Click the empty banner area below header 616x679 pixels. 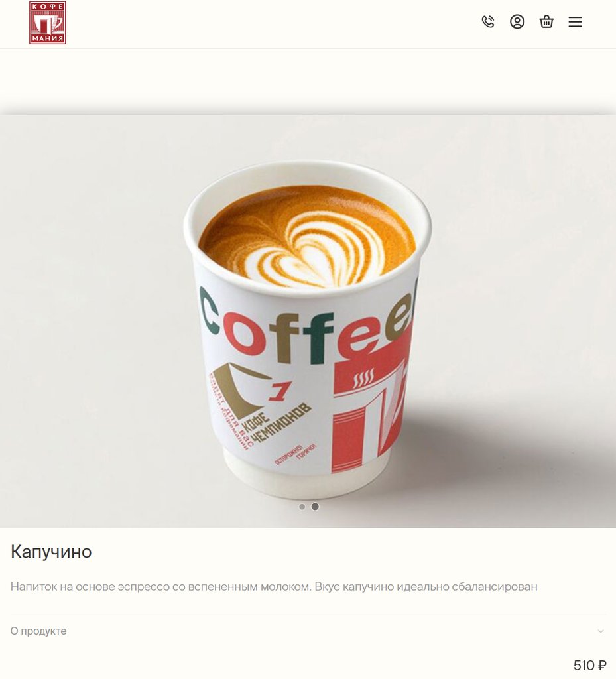pos(308,82)
